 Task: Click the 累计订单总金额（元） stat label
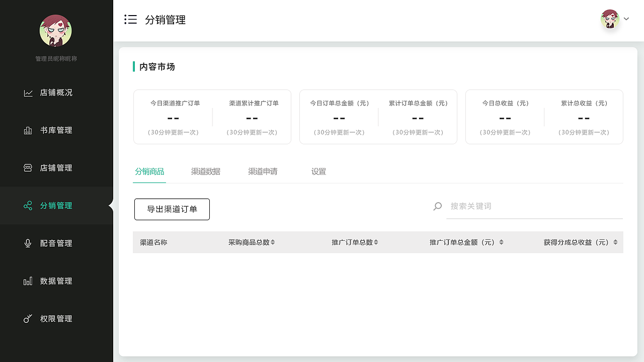pos(420,103)
